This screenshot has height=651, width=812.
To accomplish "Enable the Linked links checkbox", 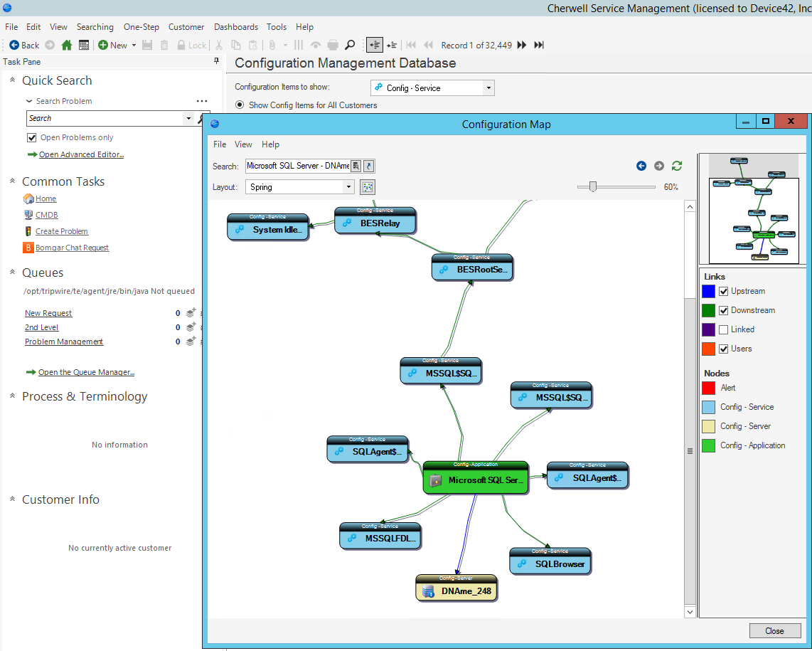I will 723,329.
